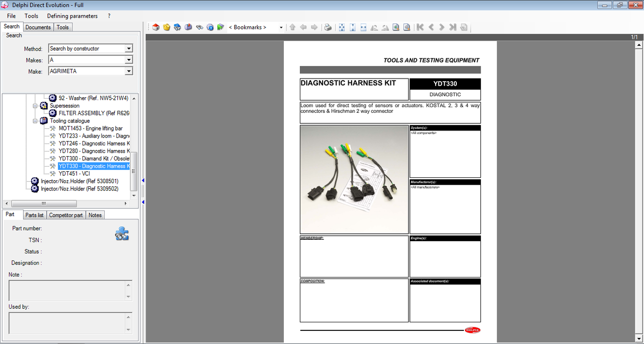This screenshot has height=344, width=644.
Task: Click the red house Home toolbar icon
Action: point(156,27)
